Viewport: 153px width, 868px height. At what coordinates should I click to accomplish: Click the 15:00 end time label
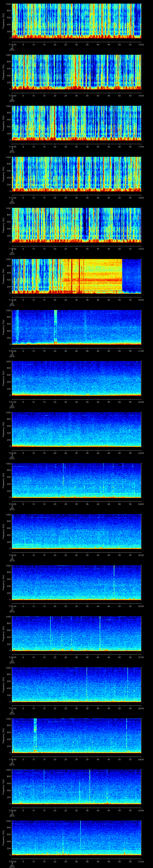pos(141,44)
